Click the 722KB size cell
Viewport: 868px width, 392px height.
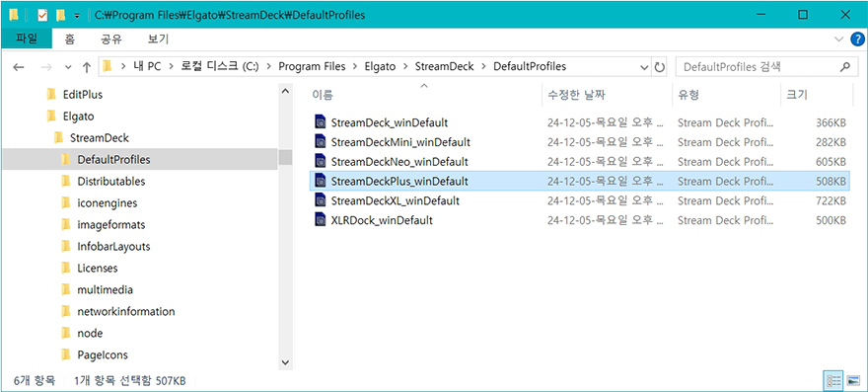coord(831,200)
